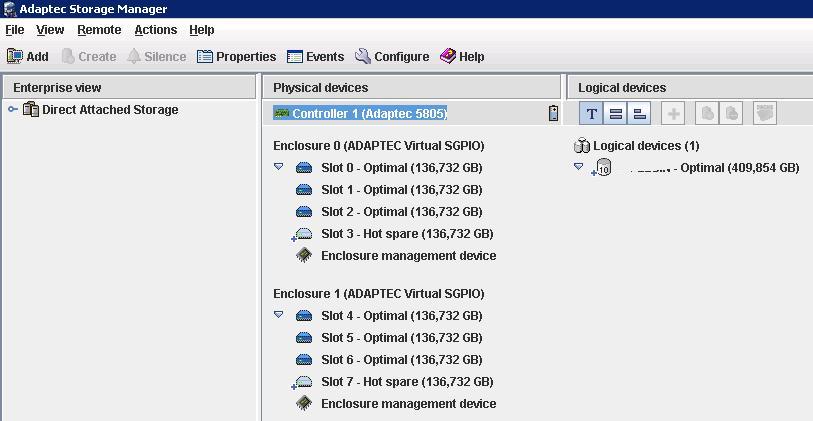Collapse the Enclosure 1 drive list

tap(279, 315)
